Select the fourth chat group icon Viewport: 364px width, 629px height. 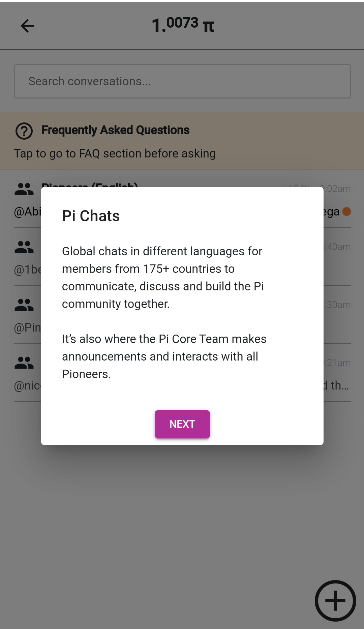point(24,363)
